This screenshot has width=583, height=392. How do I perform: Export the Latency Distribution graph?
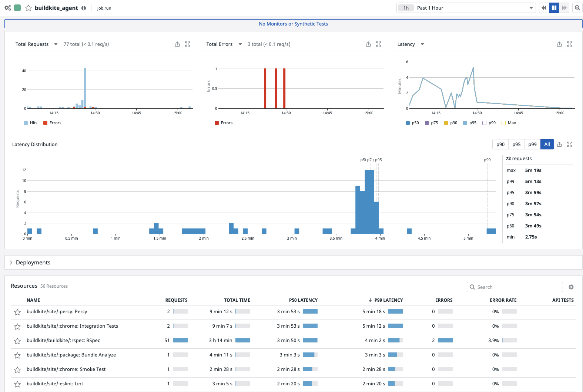click(x=559, y=144)
